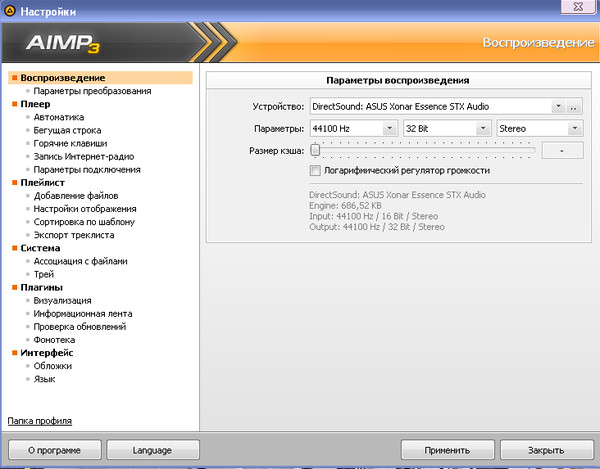The image size is (600, 469).
Task: Click the AIMP3 logo in header
Action: [63, 43]
